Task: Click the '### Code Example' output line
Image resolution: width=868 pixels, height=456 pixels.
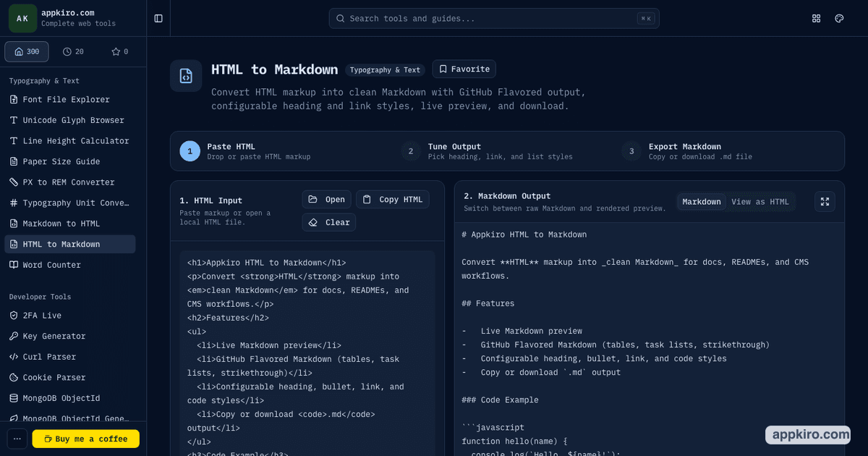Action: click(x=500, y=400)
